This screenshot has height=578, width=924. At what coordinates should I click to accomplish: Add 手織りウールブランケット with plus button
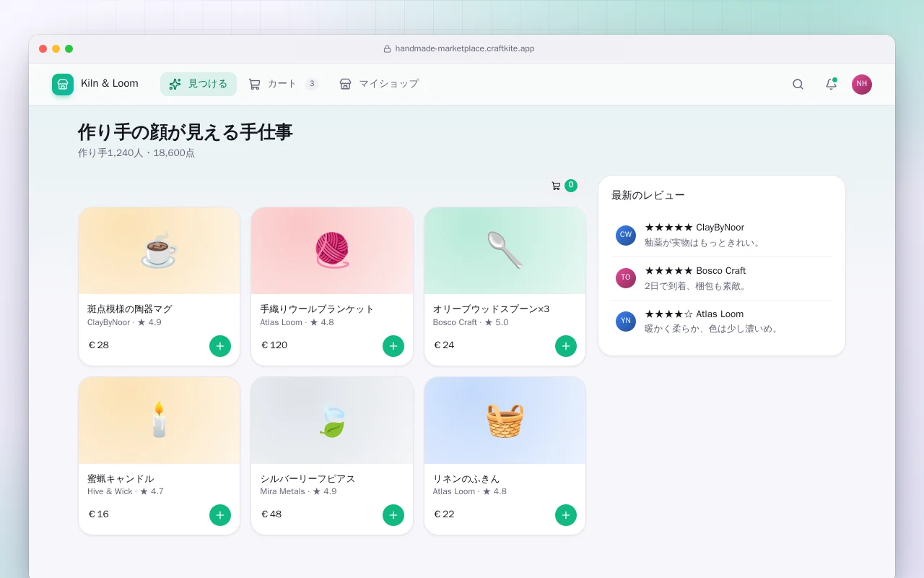393,346
